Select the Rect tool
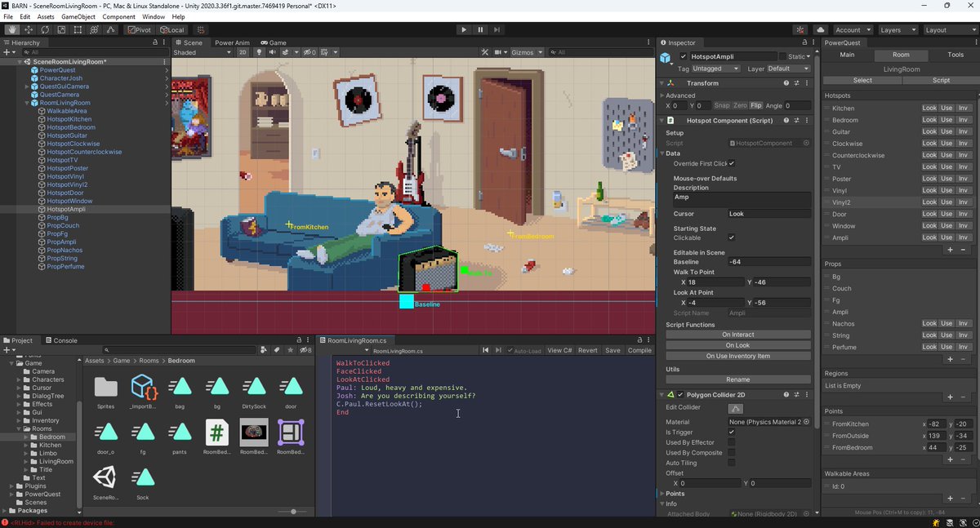 tap(78, 29)
